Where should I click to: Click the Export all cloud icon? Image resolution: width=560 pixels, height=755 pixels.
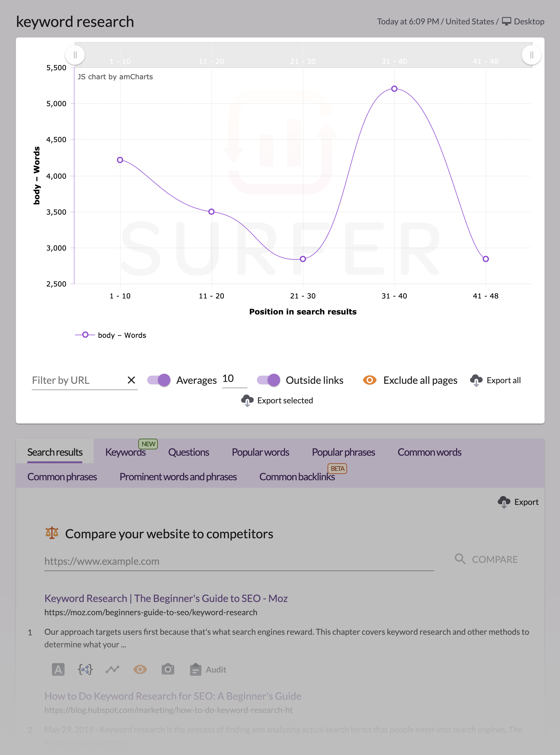tap(475, 379)
